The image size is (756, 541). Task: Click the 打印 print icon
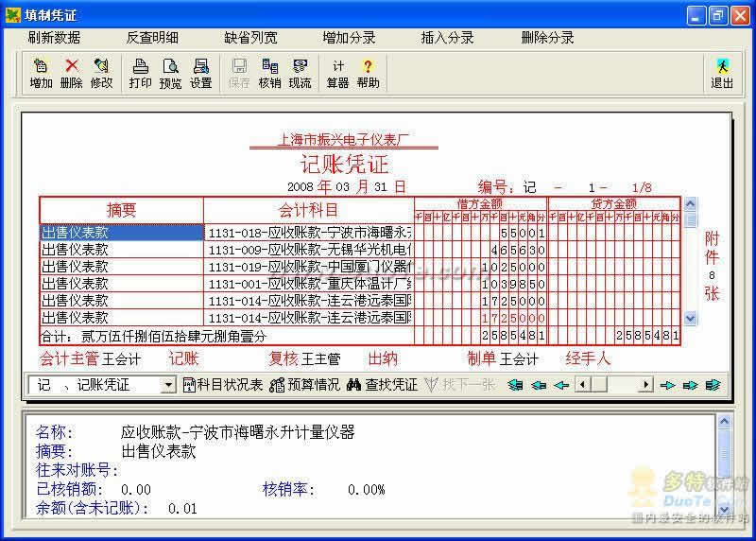click(x=140, y=73)
